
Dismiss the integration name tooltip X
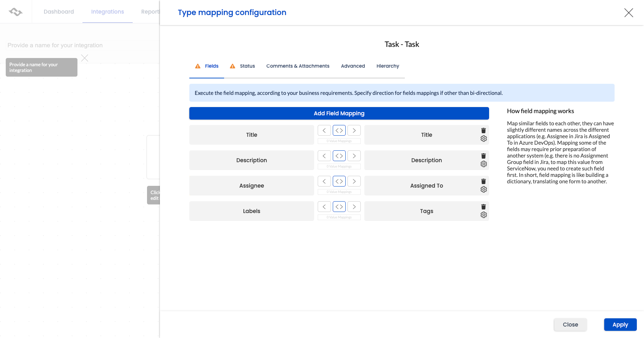pyautogui.click(x=85, y=58)
